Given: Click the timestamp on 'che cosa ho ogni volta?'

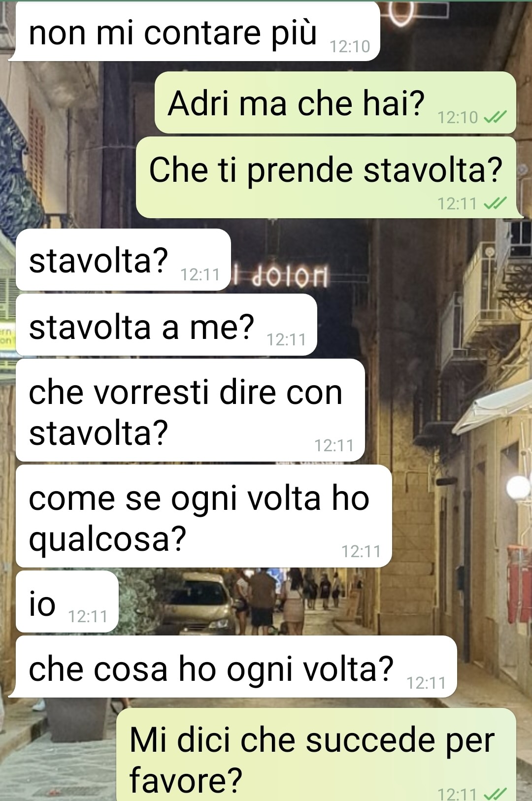Looking at the screenshot, I should tap(426, 683).
